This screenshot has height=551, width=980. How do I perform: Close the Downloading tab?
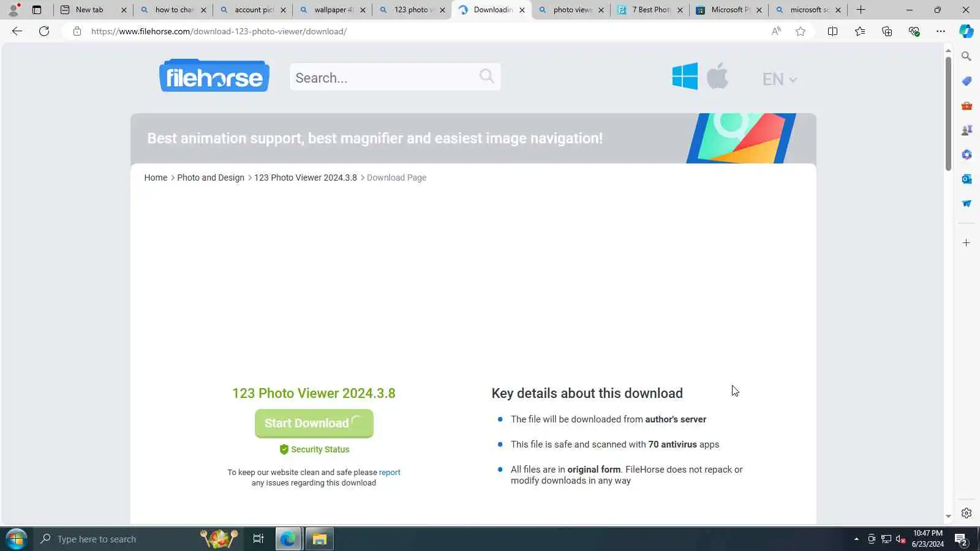pos(522,10)
